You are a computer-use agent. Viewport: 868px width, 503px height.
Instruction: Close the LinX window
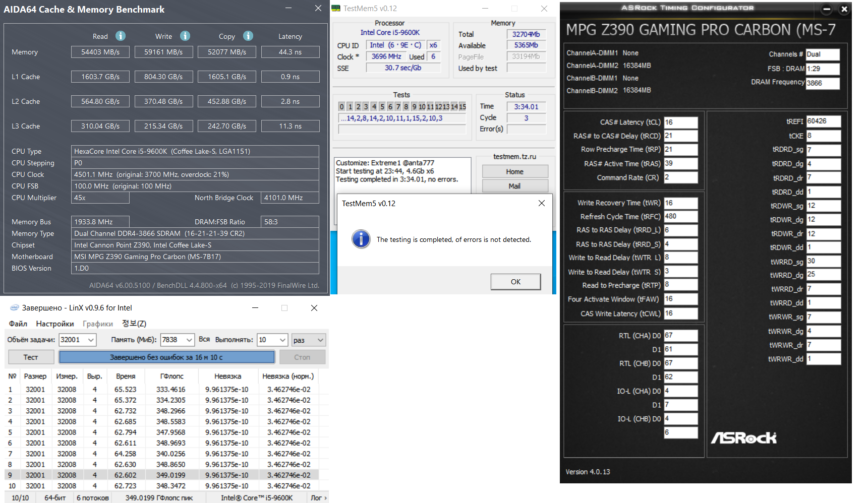click(314, 308)
